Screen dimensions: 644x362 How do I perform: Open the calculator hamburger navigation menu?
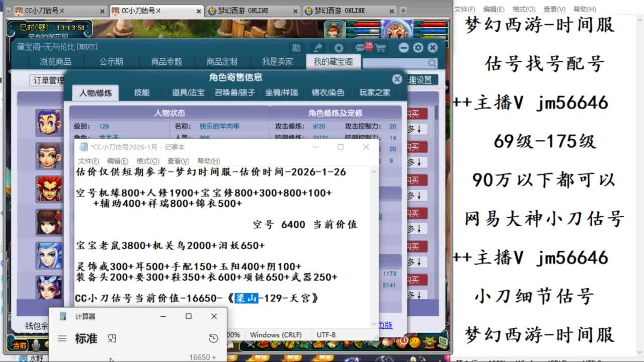point(62,339)
